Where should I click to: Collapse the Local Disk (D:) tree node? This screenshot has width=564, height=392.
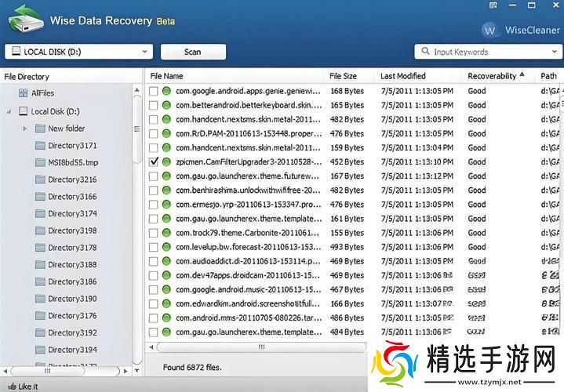point(9,111)
